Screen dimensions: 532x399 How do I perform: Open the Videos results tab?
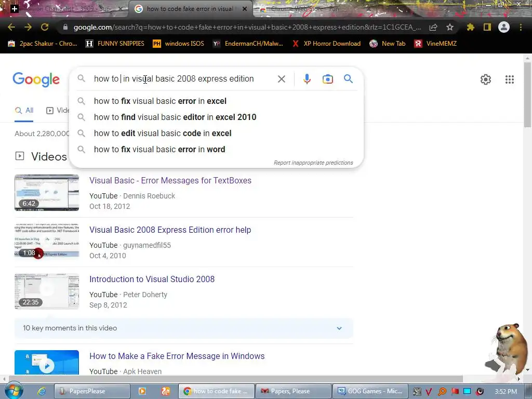(x=58, y=111)
